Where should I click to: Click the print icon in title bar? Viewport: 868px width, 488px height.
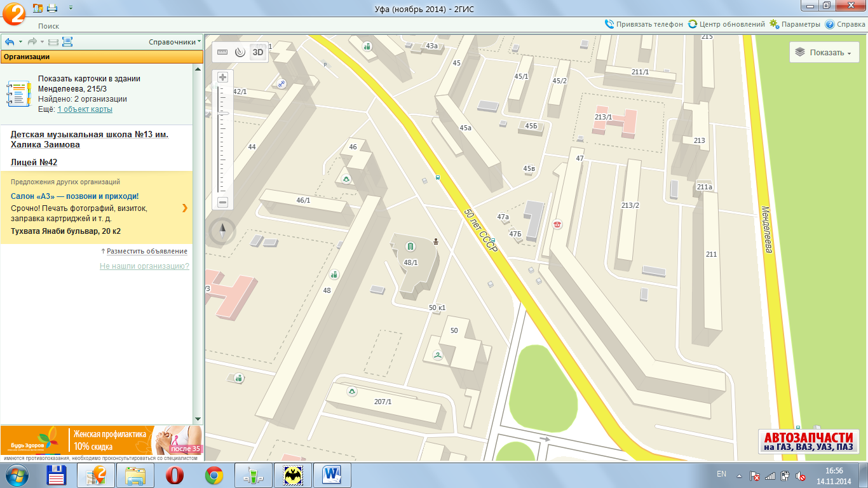tap(52, 8)
